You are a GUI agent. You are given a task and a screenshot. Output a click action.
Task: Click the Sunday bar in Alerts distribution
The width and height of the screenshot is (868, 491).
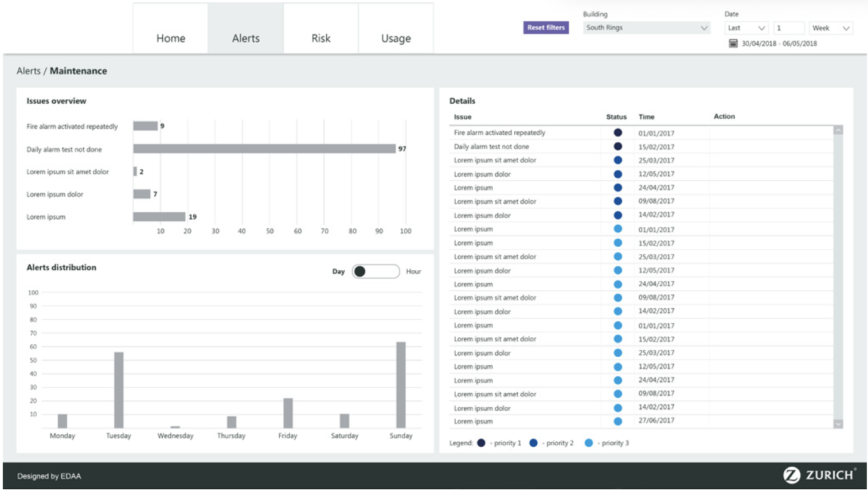pos(401,384)
